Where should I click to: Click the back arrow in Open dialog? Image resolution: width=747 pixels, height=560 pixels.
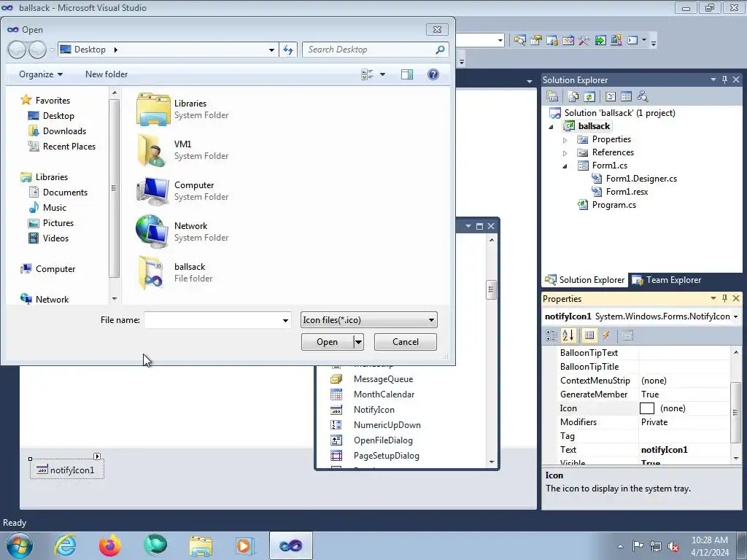(18, 50)
